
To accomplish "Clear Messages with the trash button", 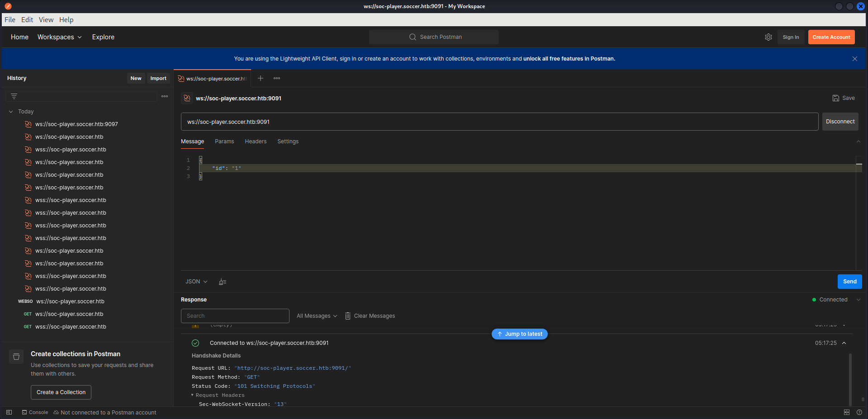I will click(x=370, y=316).
